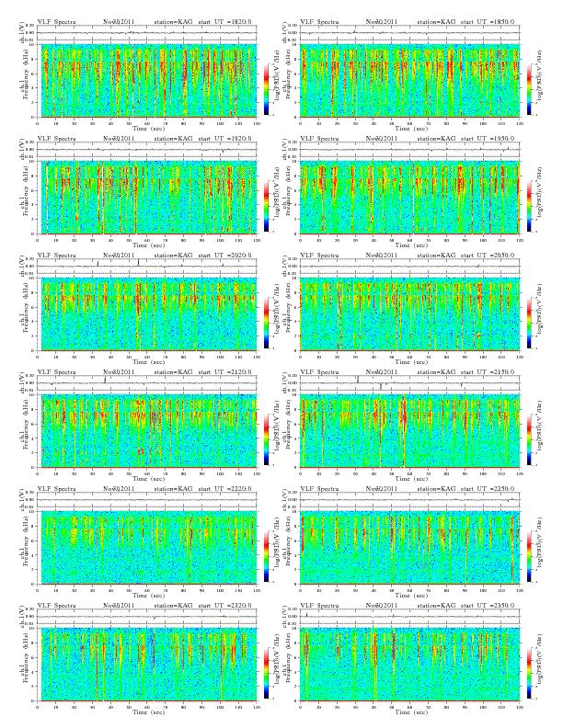Click the ch.1 voltage waveform above 2120 spectrogram
563x728 pixels.
(x=147, y=383)
